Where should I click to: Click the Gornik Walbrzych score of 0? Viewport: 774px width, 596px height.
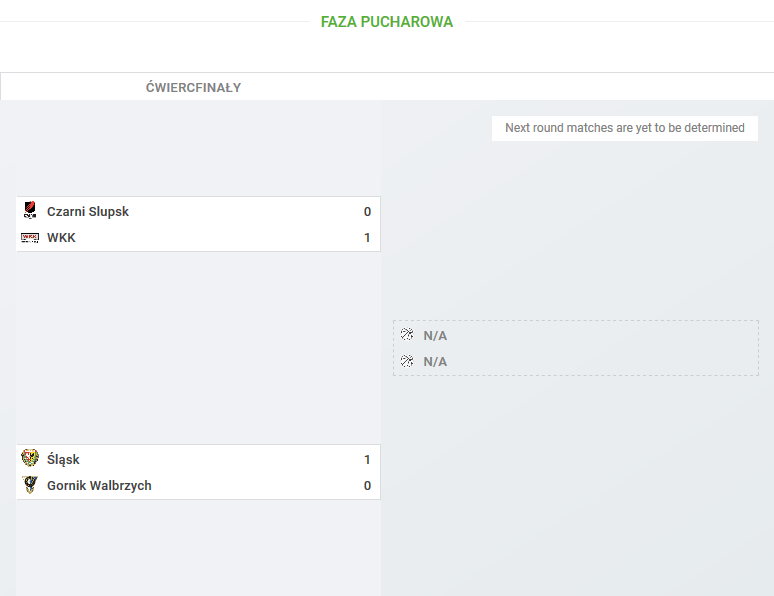pyautogui.click(x=367, y=486)
